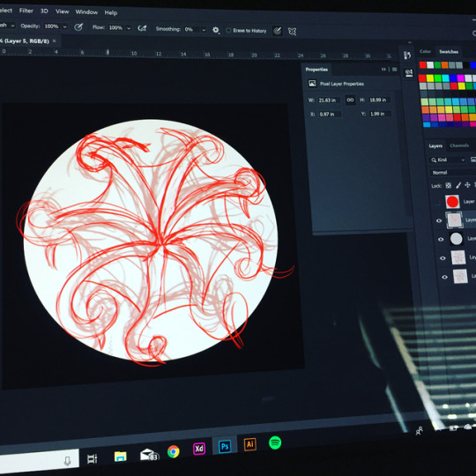This screenshot has height=476, width=476.
Task: Open Smoothing slider dropdown arrow
Action: pos(204,30)
